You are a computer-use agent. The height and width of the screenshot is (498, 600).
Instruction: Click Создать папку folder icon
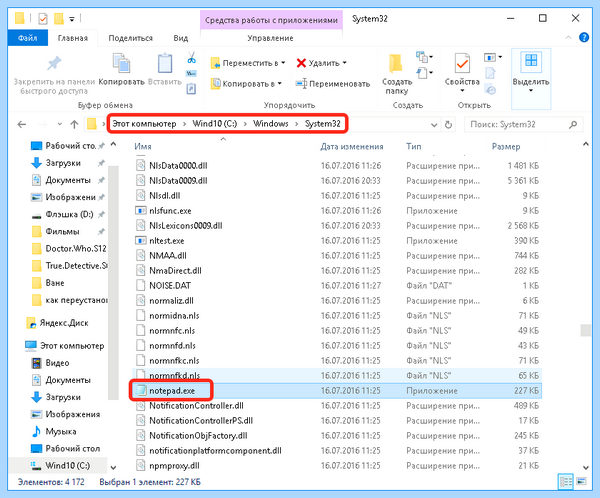point(396,64)
